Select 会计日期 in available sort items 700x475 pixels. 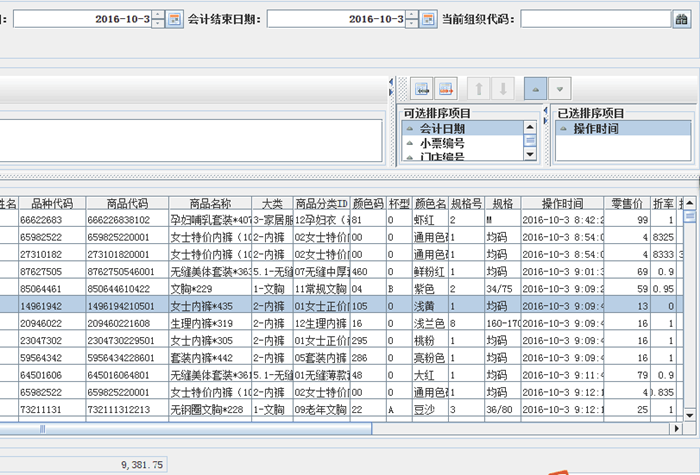(x=441, y=129)
